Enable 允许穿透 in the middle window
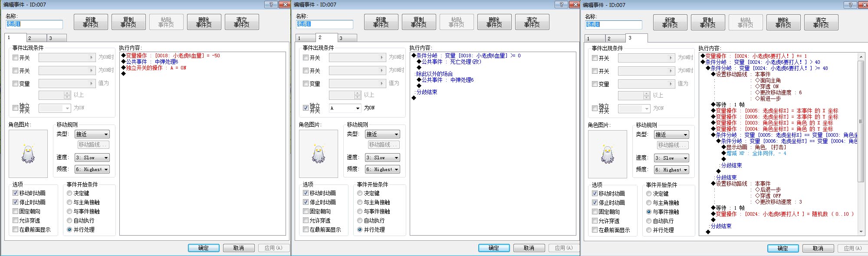This screenshot has height=256, width=868. (306, 220)
